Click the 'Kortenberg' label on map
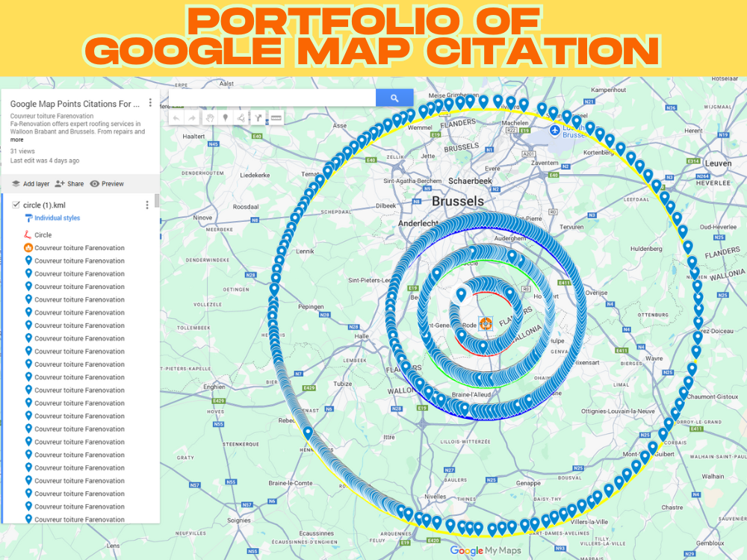The height and width of the screenshot is (560, 747). (x=598, y=152)
